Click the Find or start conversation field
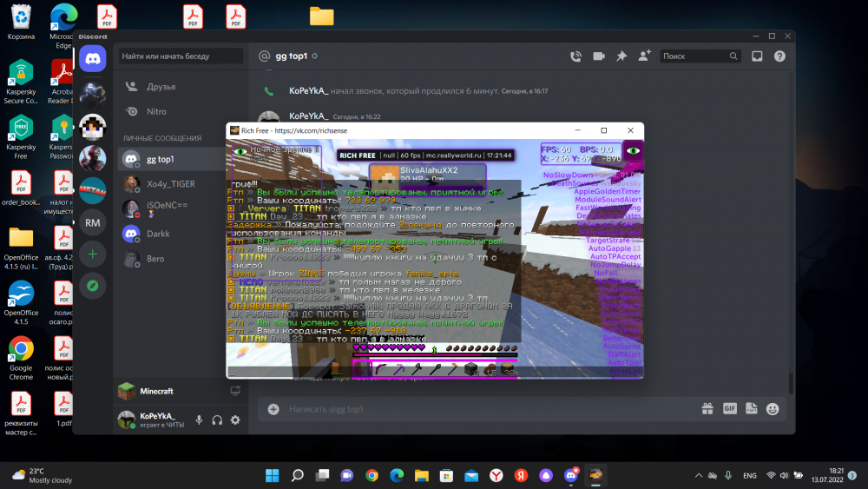The height and width of the screenshot is (489, 868). tap(181, 56)
